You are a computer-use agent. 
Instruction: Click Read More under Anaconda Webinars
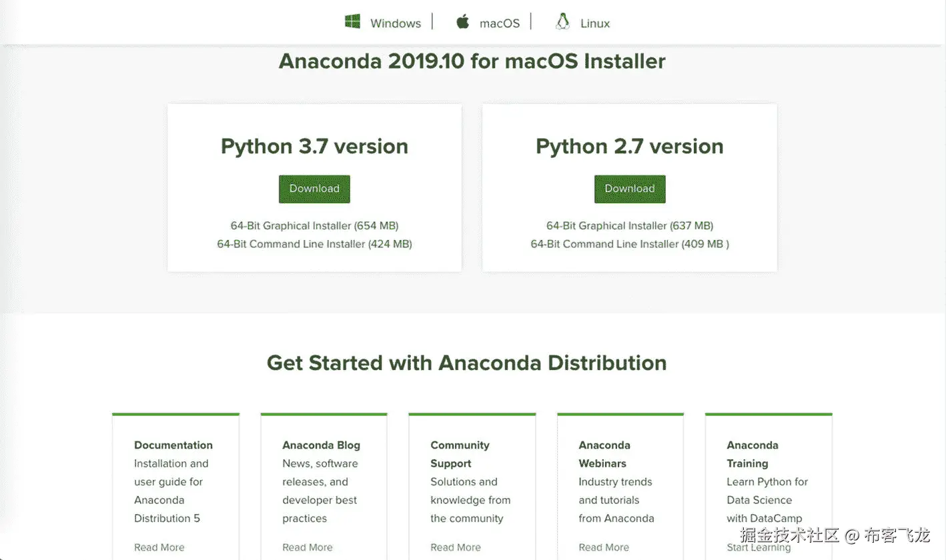point(604,547)
